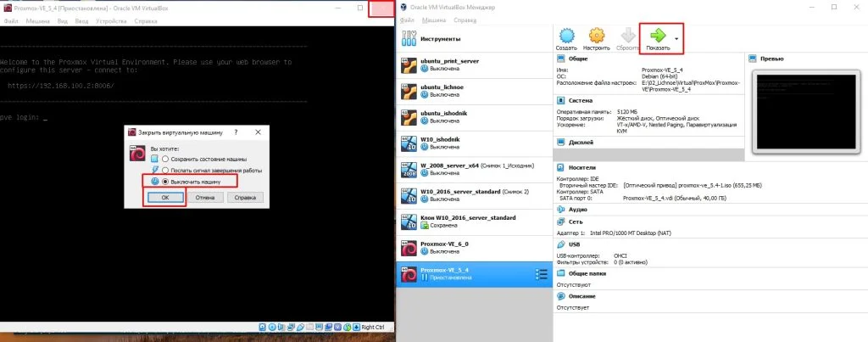This screenshot has width=868, height=342.
Task: Click the audio icon in VM status bar
Action: [281, 327]
